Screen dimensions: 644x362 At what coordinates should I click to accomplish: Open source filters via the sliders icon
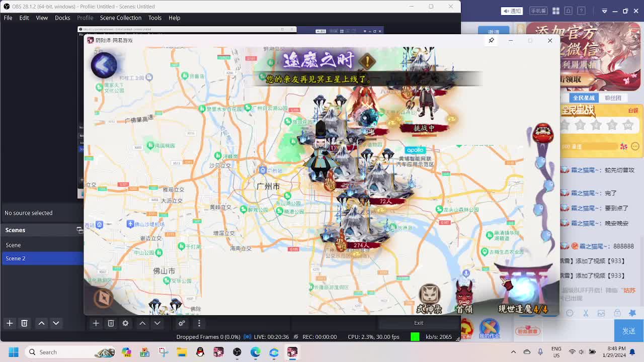(x=181, y=323)
